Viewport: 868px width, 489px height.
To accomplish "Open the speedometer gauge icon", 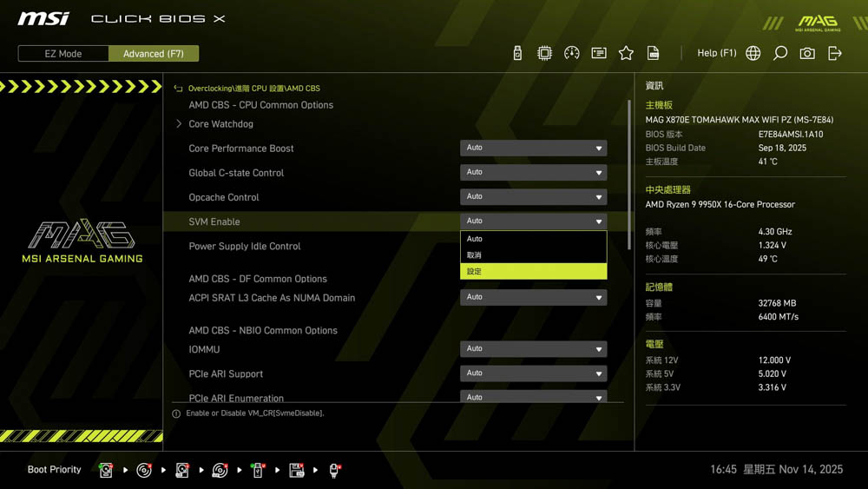I will pyautogui.click(x=571, y=53).
